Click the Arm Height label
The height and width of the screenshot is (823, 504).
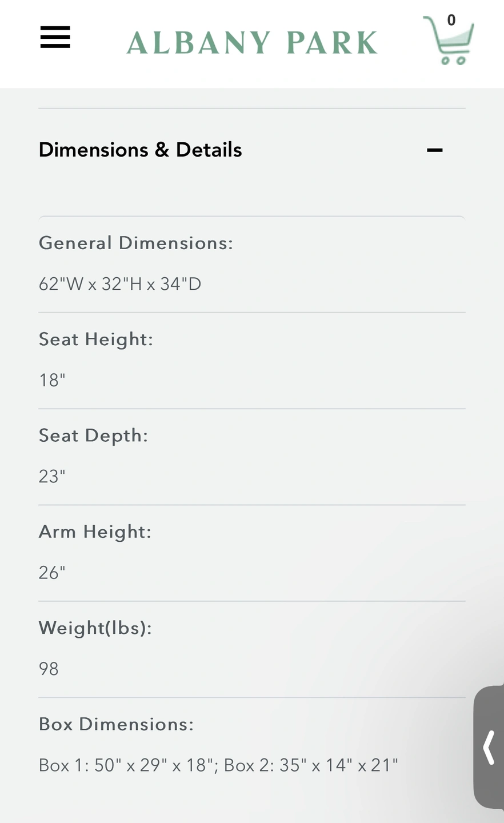(95, 532)
